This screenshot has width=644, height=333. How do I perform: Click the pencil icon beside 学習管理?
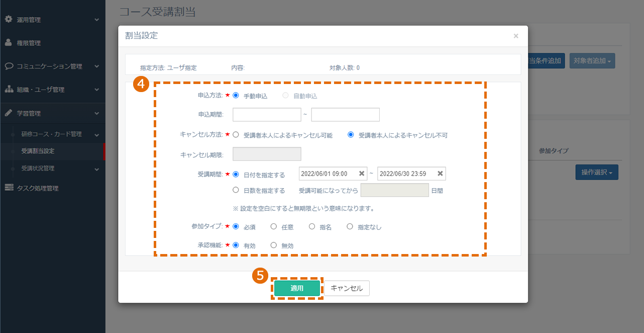tap(8, 113)
